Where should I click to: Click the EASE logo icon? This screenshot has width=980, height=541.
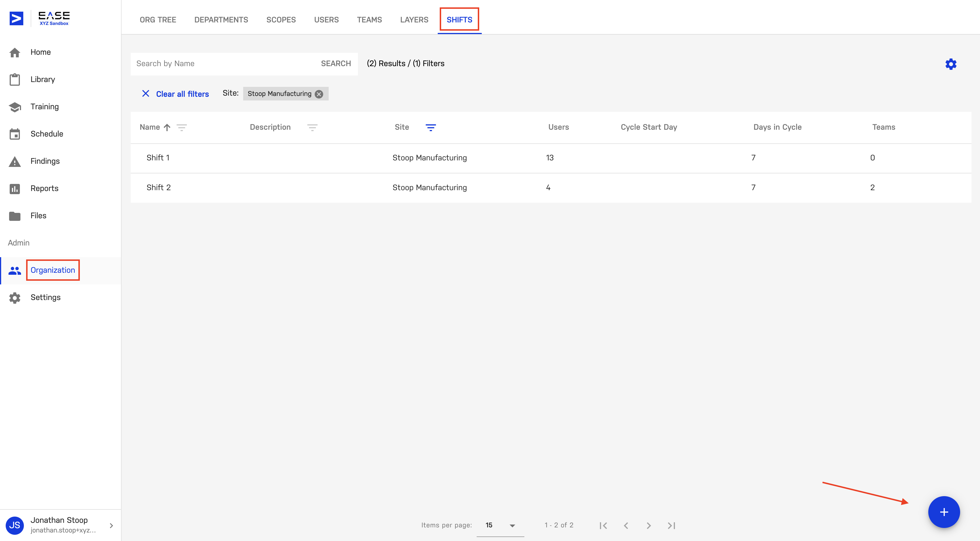(16, 18)
